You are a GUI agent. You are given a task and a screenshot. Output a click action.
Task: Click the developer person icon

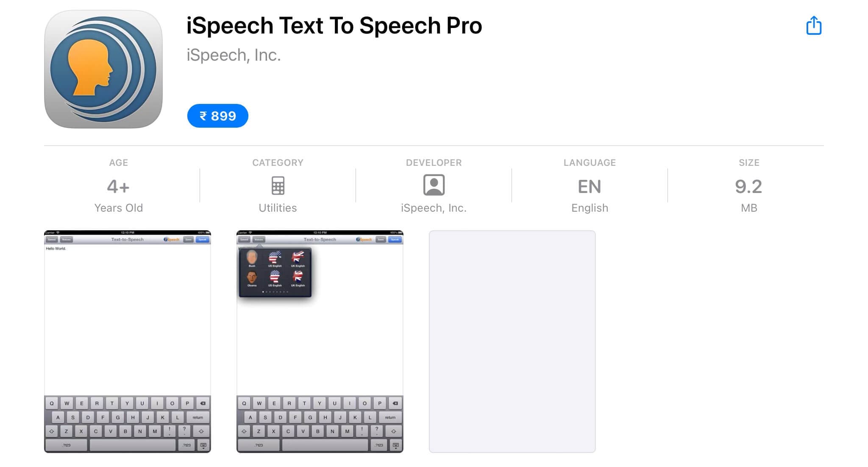point(434,185)
